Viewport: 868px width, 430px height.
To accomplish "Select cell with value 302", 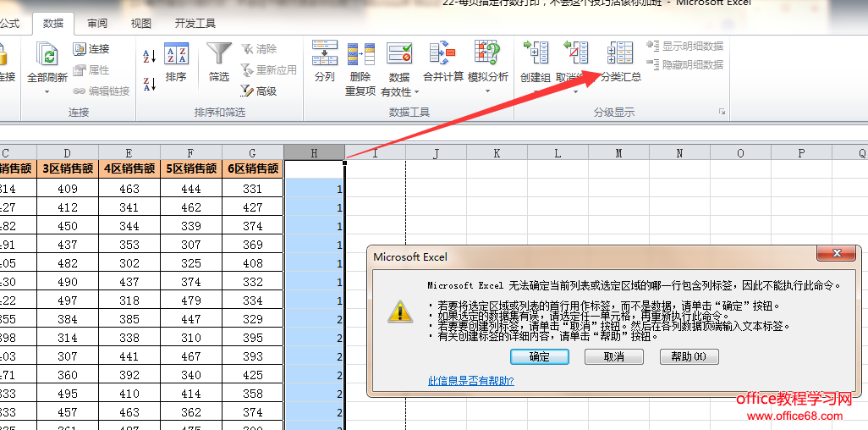I will tap(129, 263).
